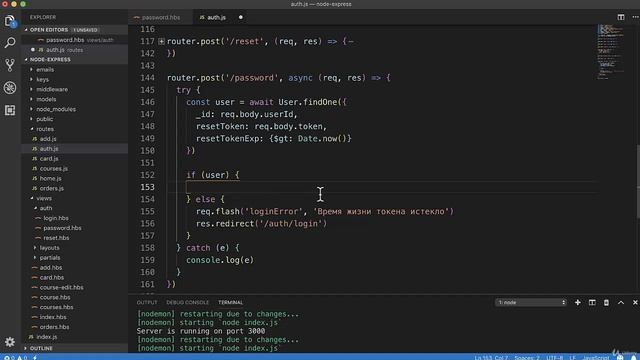This screenshot has width=640, height=360.
Task: Open index.js in the project root
Action: pos(47,337)
